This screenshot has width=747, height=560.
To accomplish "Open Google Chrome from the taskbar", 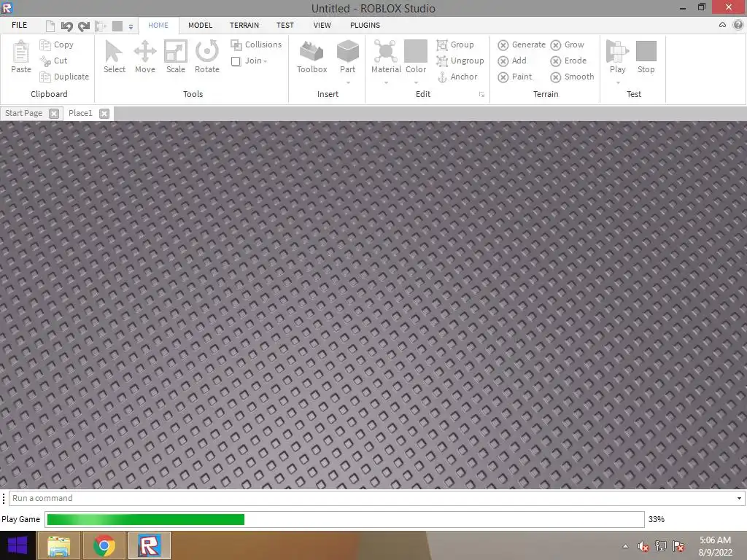I will click(104, 545).
